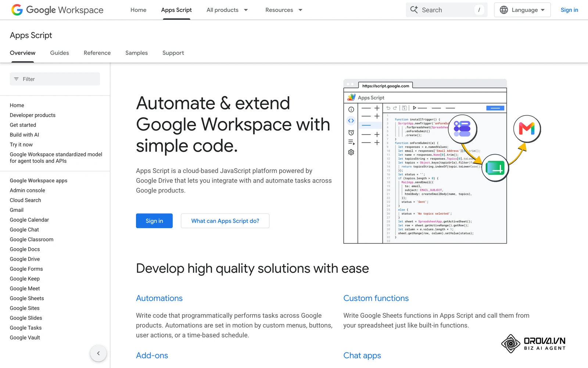Click the Google Workspace logo

click(57, 10)
